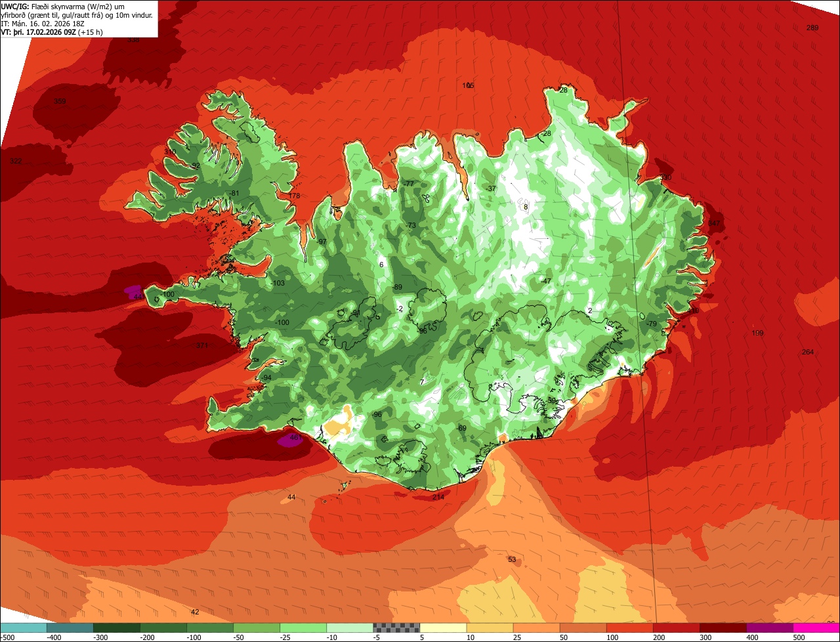Viewport: 840px width, 642px height.
Task: Click the map value '-73'
Action: [x=411, y=225]
